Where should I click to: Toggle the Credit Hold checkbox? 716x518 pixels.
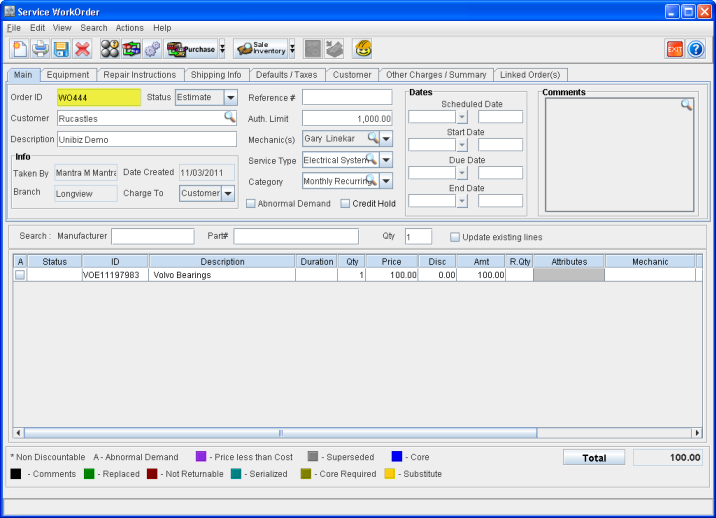tap(345, 204)
